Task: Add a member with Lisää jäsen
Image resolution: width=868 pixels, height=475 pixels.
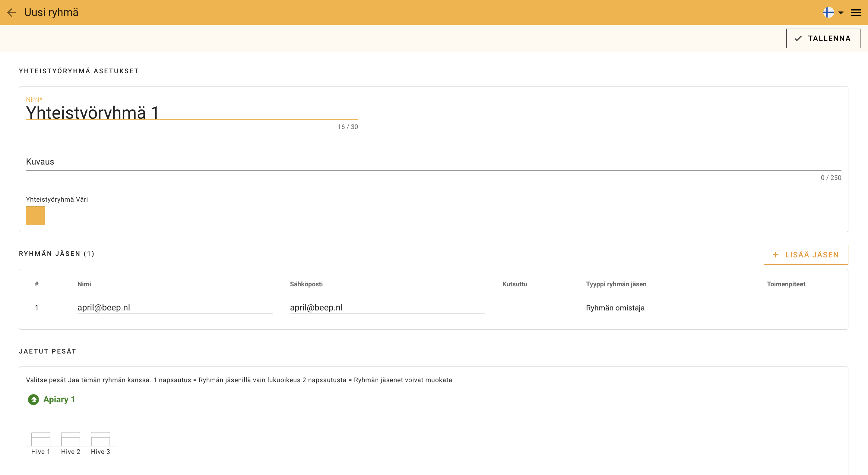Action: click(x=806, y=255)
